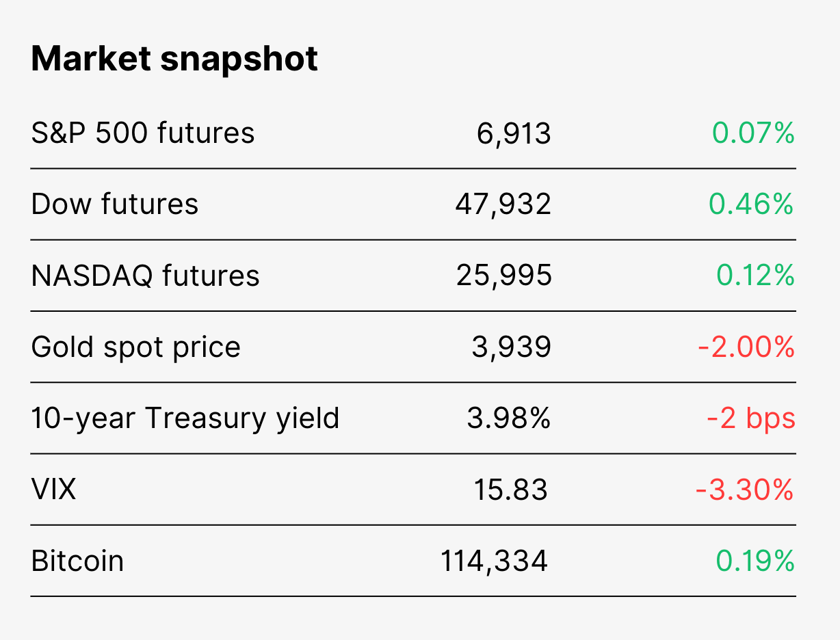
Task: Click the -3.30% VIX change
Action: click(x=746, y=490)
